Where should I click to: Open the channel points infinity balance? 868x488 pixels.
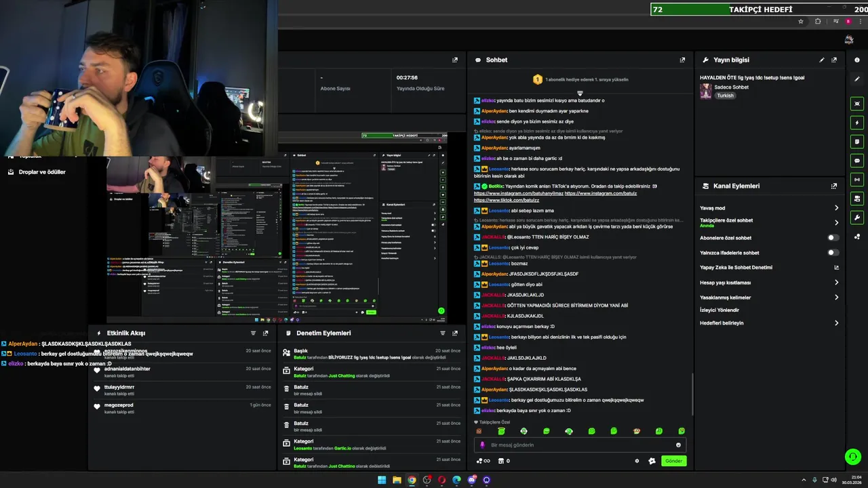click(x=483, y=461)
